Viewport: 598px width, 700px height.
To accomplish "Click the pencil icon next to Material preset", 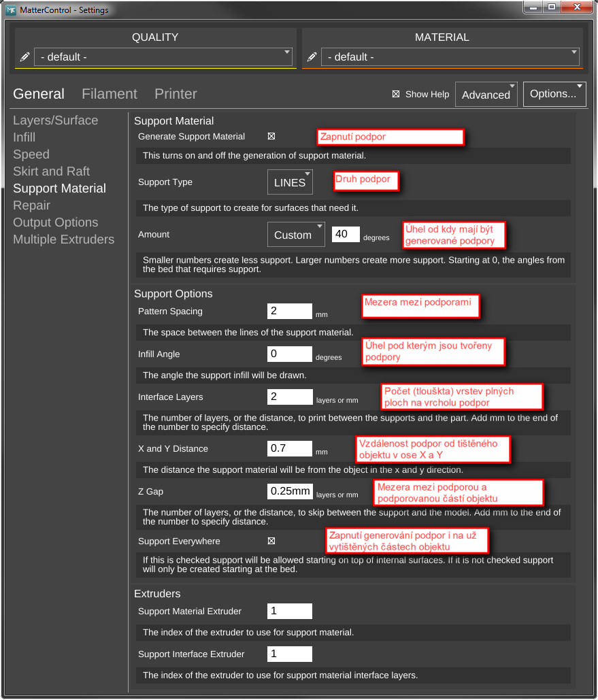I will point(311,57).
